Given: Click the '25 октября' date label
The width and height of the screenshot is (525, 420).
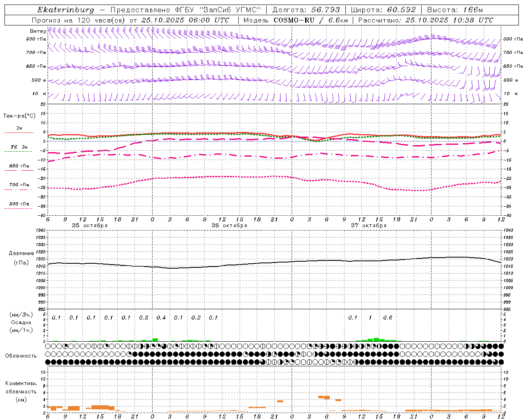Looking at the screenshot, I should pyautogui.click(x=90, y=226).
